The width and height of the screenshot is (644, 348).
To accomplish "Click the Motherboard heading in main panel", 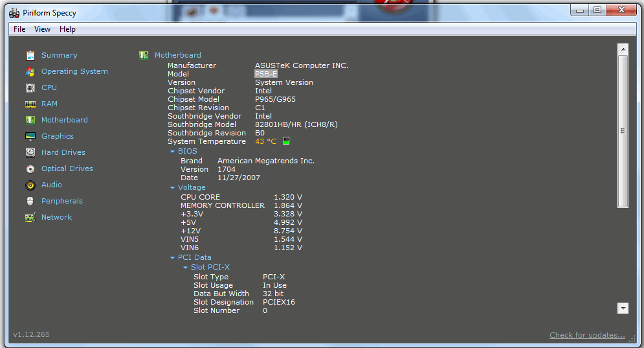I will click(x=178, y=55).
